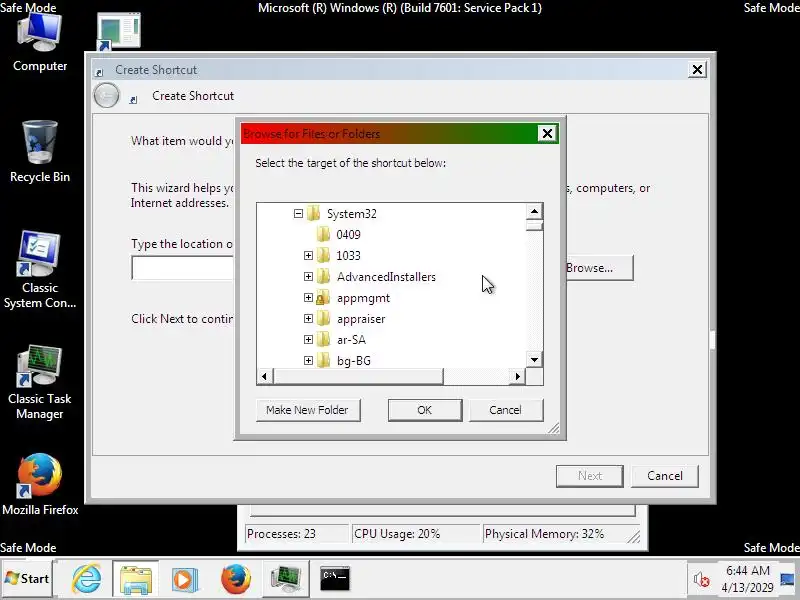Click the ar-SA folder icon
Viewport: 800px width, 600px height.
point(323,339)
